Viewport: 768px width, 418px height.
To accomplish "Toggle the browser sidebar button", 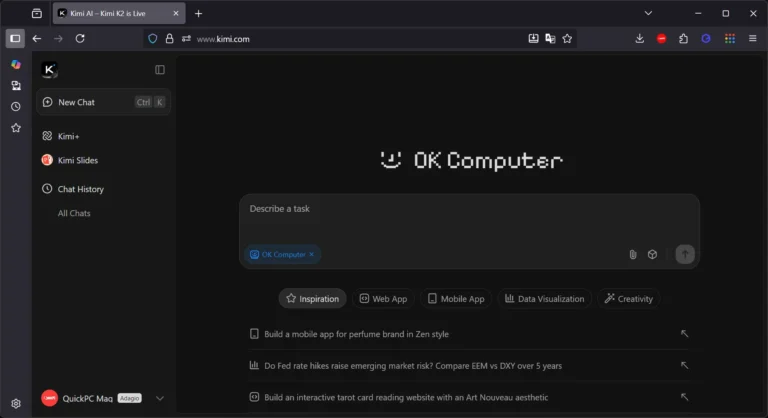I will [x=15, y=38].
